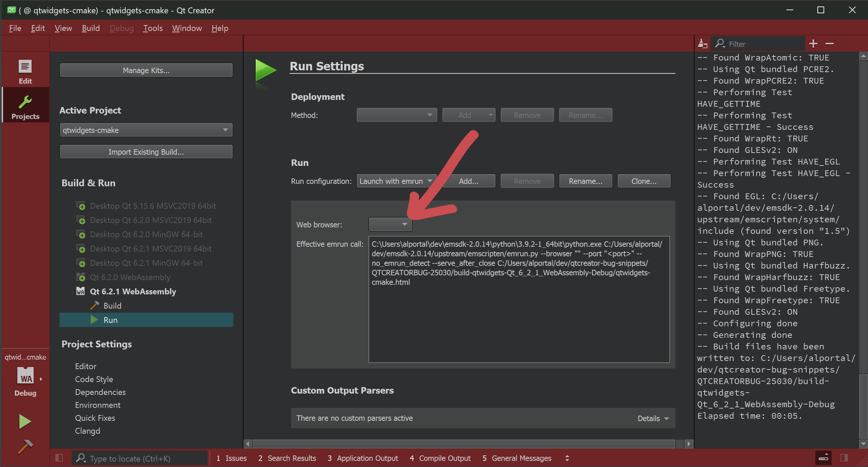Select Desktop Qt 6.2.0 MinGW 64-bit kit
Screen dimensions: 868x467
coord(146,235)
